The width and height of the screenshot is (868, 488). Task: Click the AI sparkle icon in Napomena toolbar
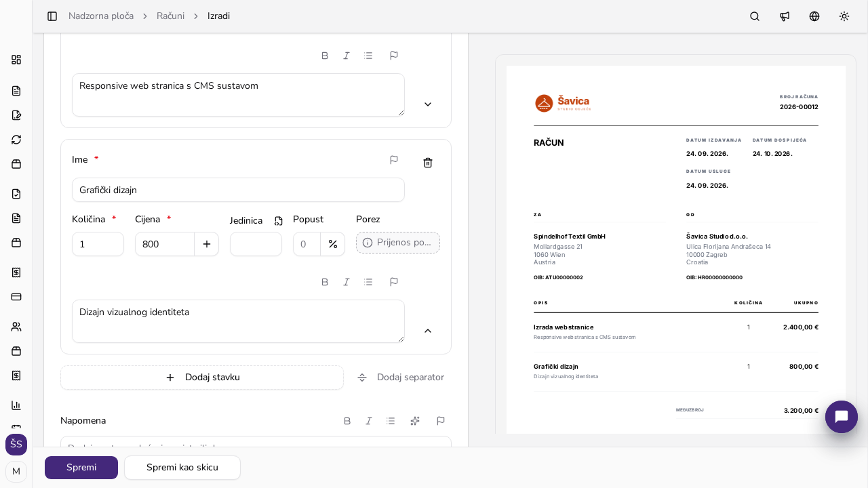(415, 421)
